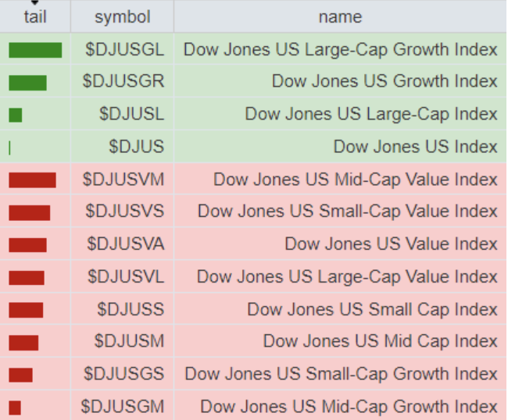Click the green tail bar for $DJUSGL
508x420 pixels.
pyautogui.click(x=35, y=50)
